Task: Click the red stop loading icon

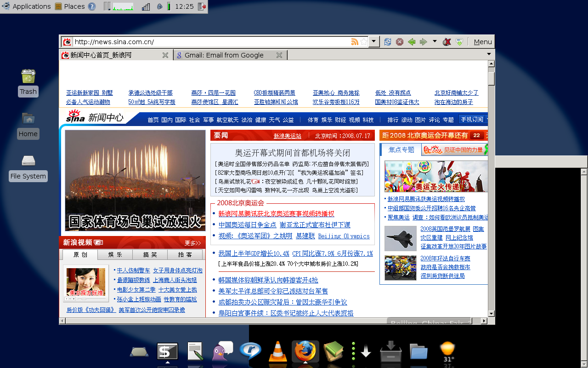Action: (x=400, y=42)
